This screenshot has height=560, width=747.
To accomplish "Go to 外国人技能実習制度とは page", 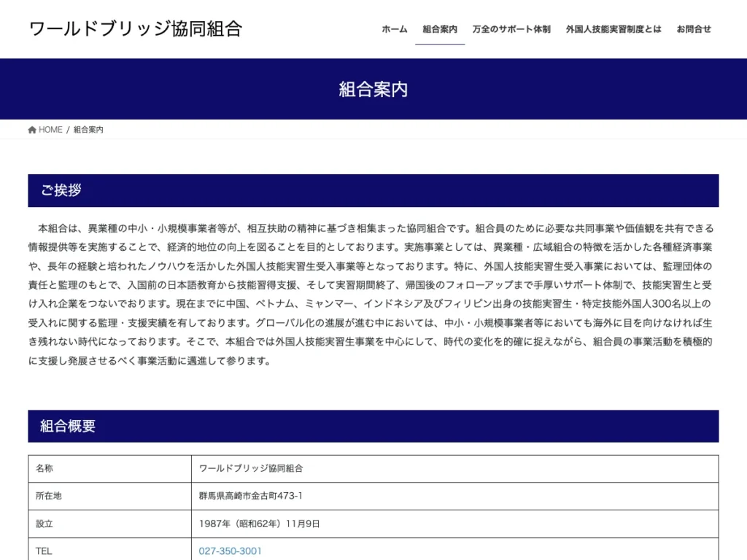I will point(614,29).
